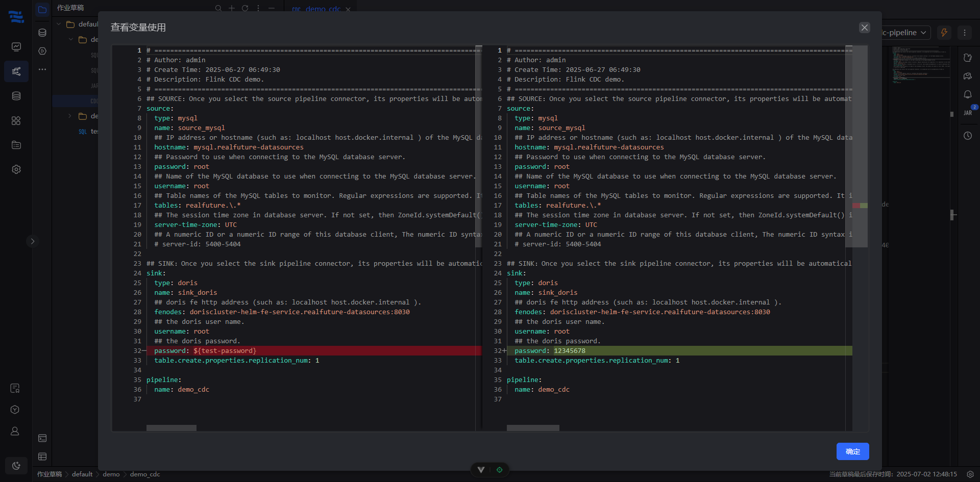The image size is (980, 482).
Task: Open vertical more menu in 作业草稿 panel
Action: coord(258,8)
